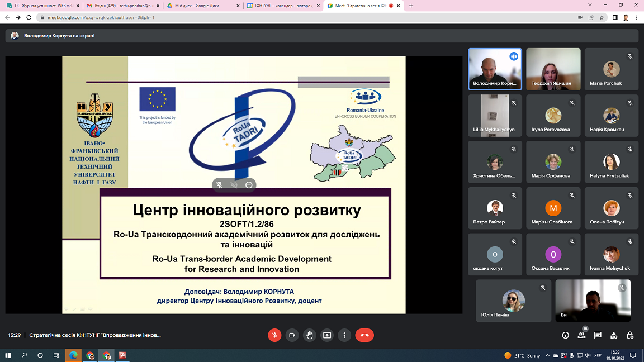Show the participants list panel
Screen dimensions: 644x362
pyautogui.click(x=581, y=335)
